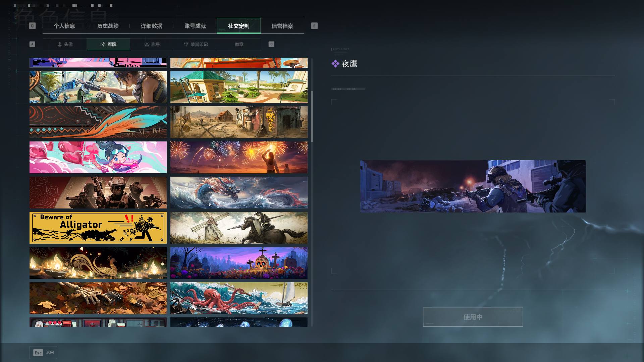Open the 徽章 badge sub-tab

239,44
